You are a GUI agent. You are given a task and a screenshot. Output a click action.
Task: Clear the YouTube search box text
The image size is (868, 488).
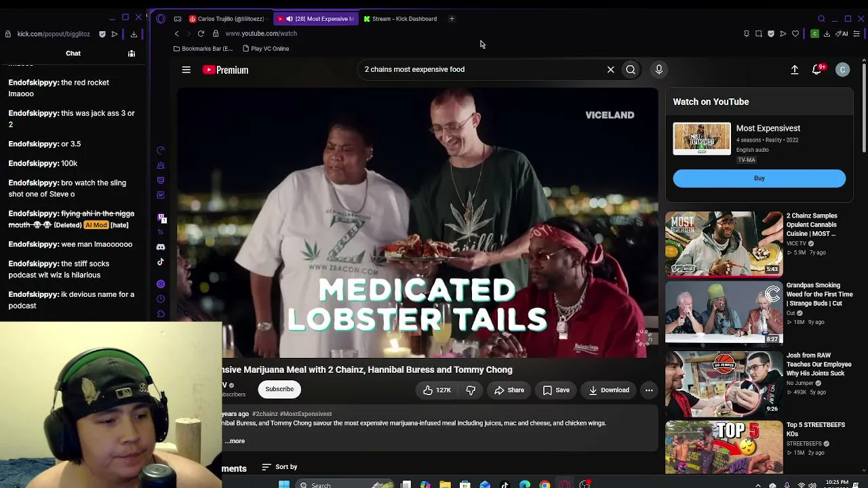click(610, 69)
